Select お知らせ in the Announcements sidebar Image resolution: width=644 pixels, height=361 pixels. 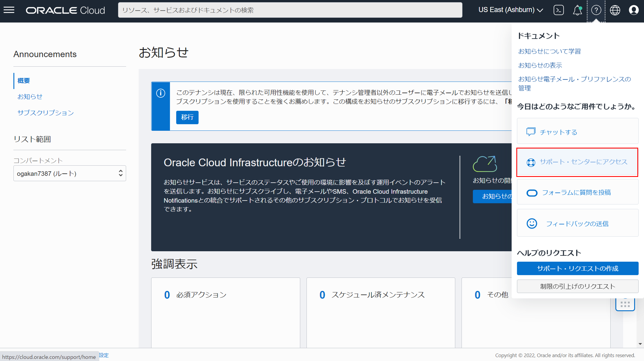(30, 96)
